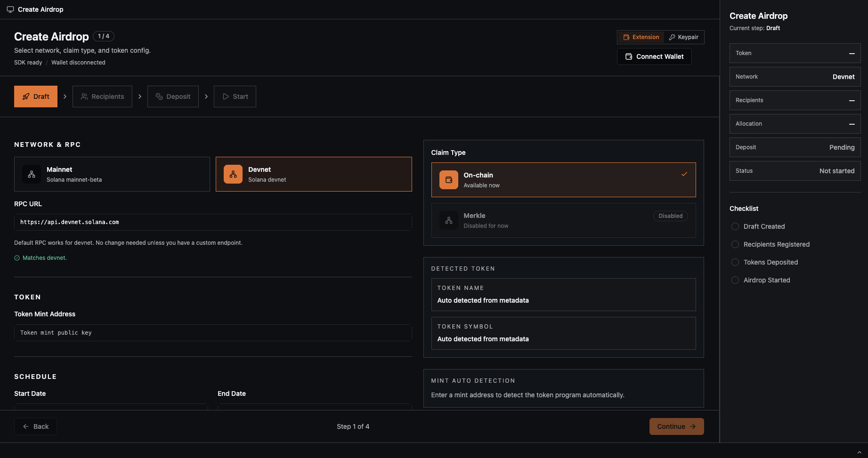Click the Token Mint Address input field
868x458 pixels.
click(213, 333)
